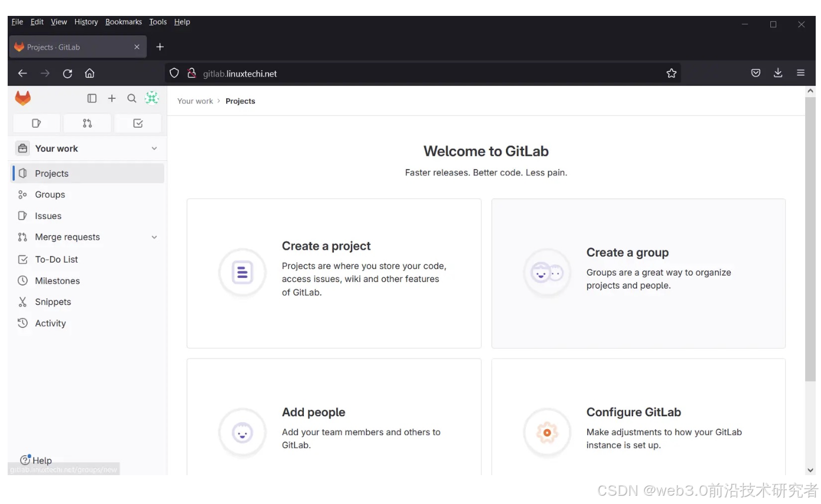821x504 pixels.
Task: Click your user avatar
Action: pos(151,98)
